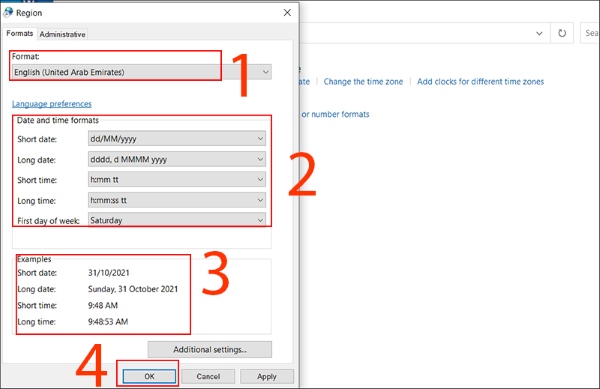Click the Additional settings button

point(210,349)
